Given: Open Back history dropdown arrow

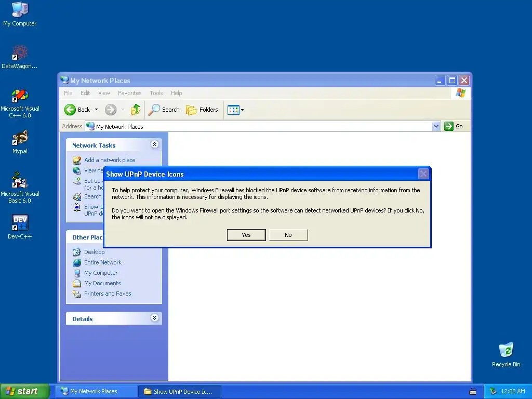Looking at the screenshot, I should [x=96, y=110].
